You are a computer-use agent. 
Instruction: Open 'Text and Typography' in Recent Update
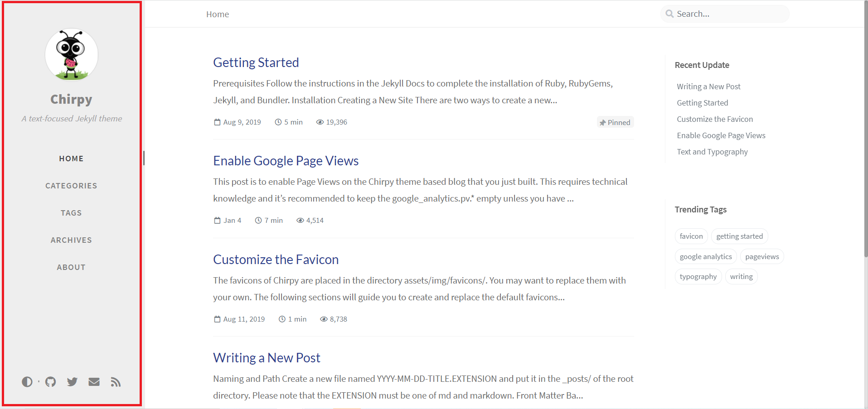click(712, 152)
